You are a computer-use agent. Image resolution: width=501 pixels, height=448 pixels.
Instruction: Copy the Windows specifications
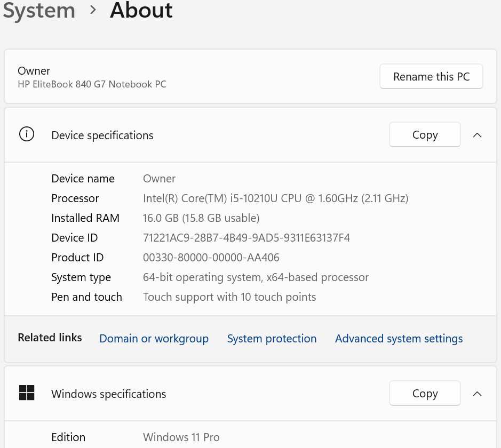425,394
